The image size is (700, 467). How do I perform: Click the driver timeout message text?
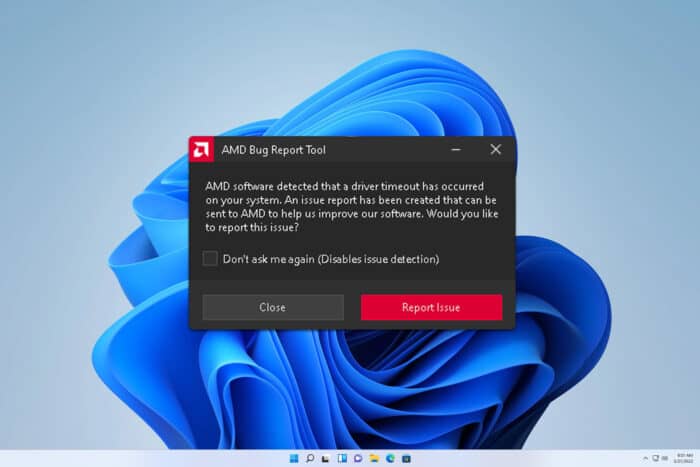pyautogui.click(x=351, y=207)
